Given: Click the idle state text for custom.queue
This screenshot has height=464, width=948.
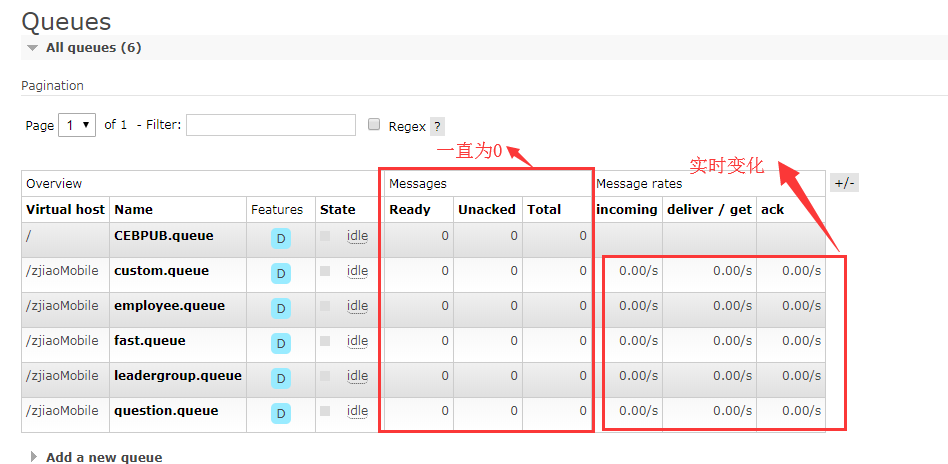Looking at the screenshot, I should tap(357, 271).
